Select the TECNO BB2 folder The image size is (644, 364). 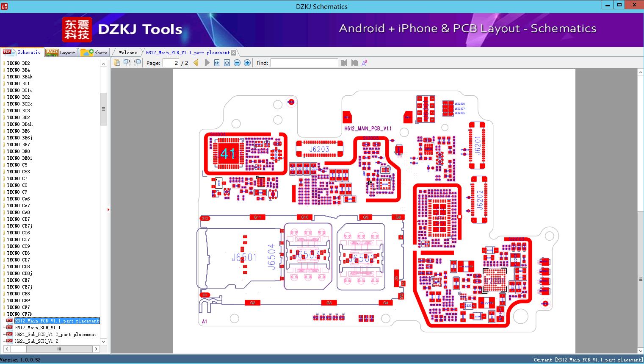18,63
